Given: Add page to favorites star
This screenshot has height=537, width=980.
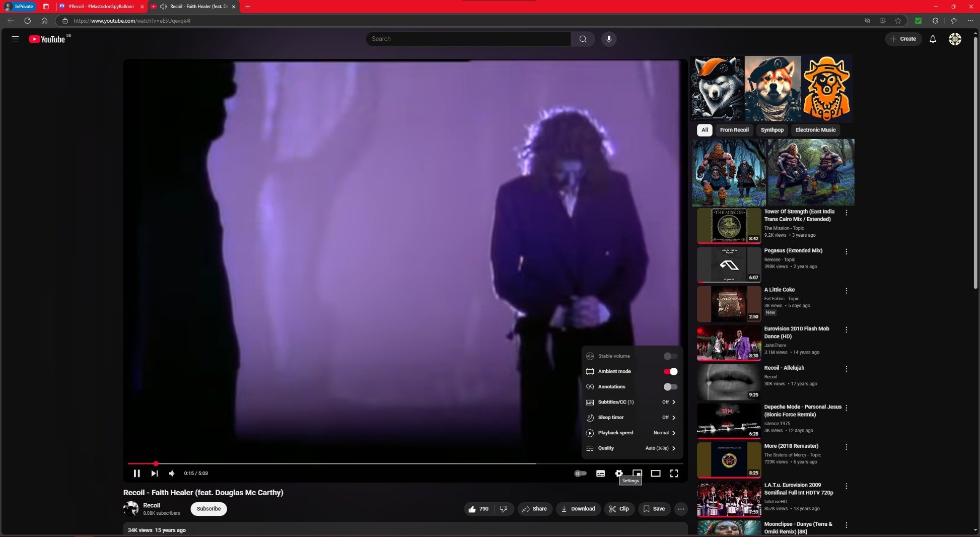Looking at the screenshot, I should 898,21.
